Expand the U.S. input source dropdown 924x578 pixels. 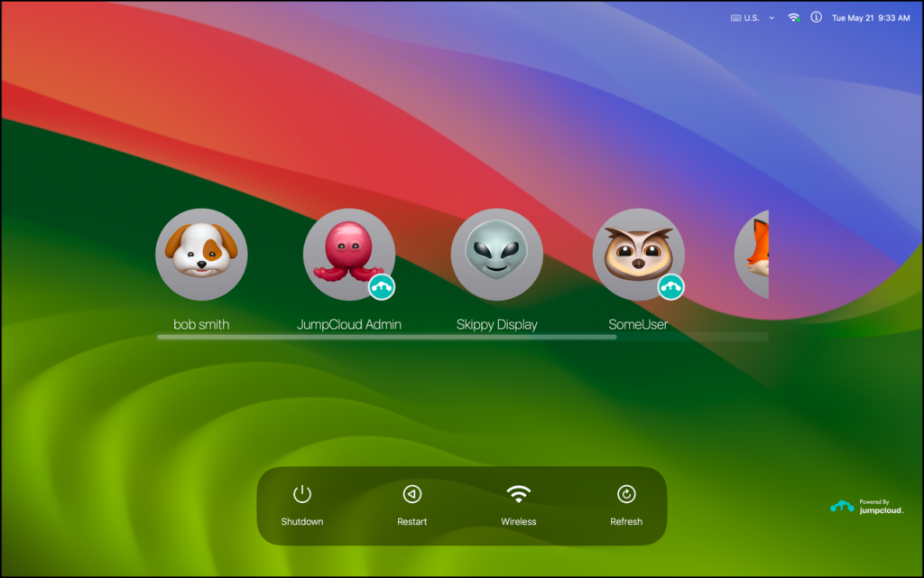point(772,17)
